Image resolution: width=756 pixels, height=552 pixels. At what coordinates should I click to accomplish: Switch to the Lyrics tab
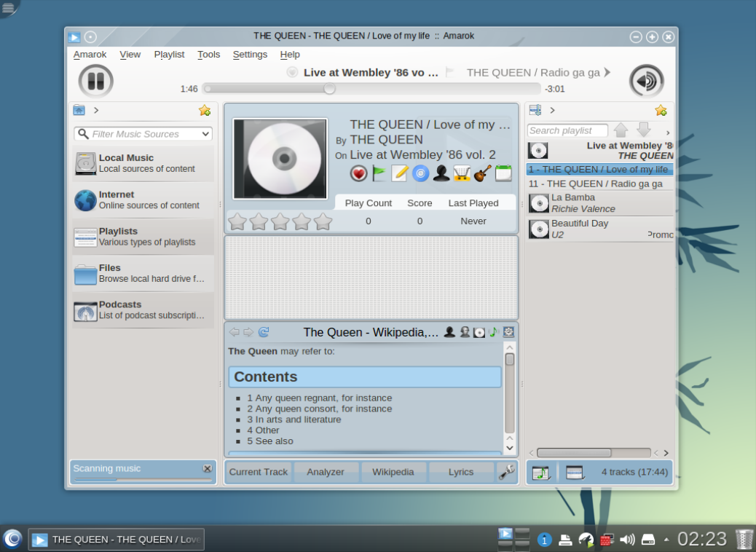click(x=460, y=472)
